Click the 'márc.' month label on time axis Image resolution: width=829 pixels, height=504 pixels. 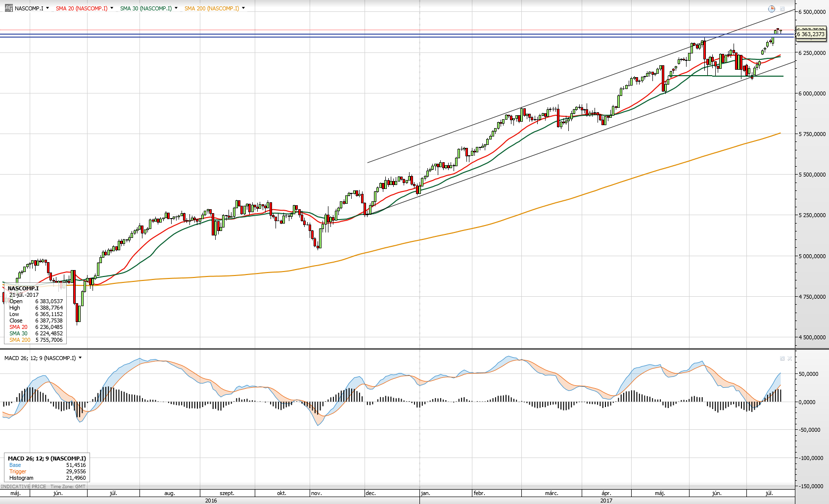552,493
